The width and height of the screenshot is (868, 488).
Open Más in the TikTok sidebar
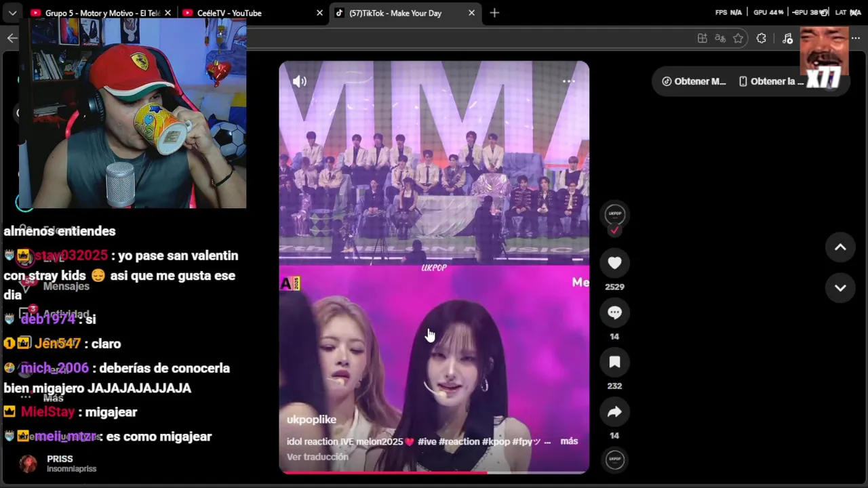pos(53,398)
